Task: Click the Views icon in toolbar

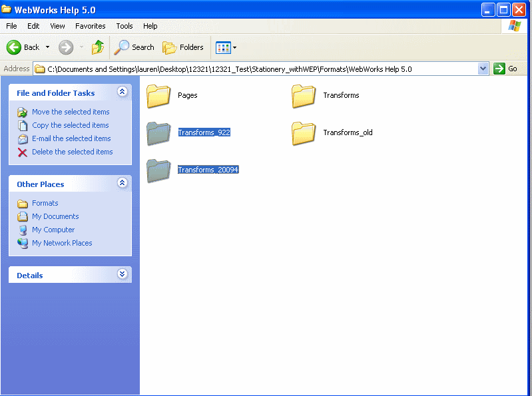Action: (x=222, y=47)
